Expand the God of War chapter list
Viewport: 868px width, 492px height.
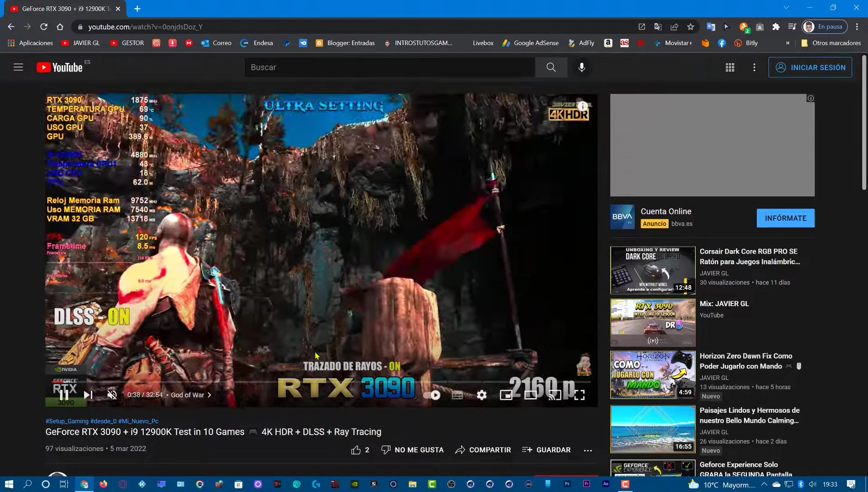(191, 395)
